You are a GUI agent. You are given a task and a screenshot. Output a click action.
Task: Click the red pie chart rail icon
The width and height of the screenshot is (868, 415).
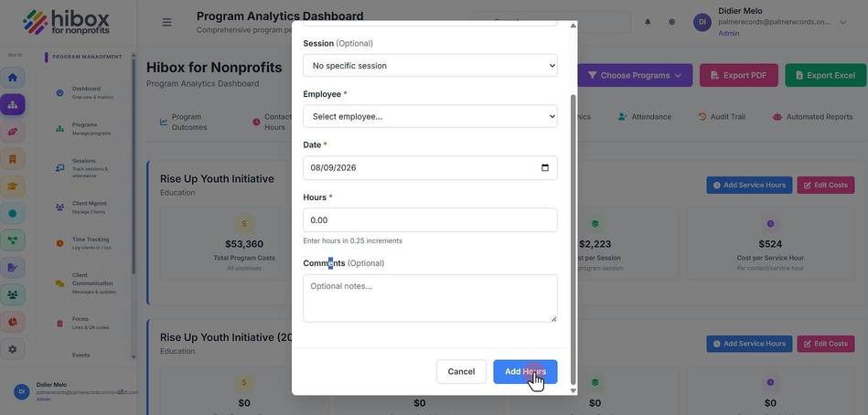[12, 322]
